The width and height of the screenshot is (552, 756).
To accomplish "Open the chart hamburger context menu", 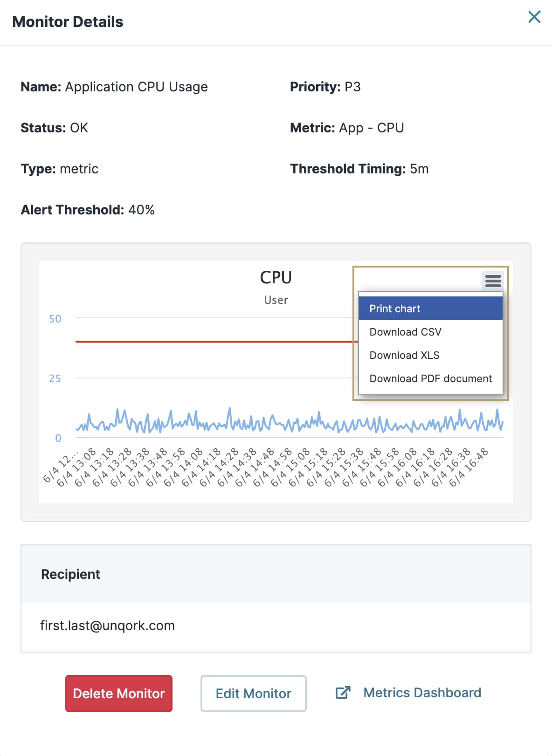I will click(x=493, y=281).
